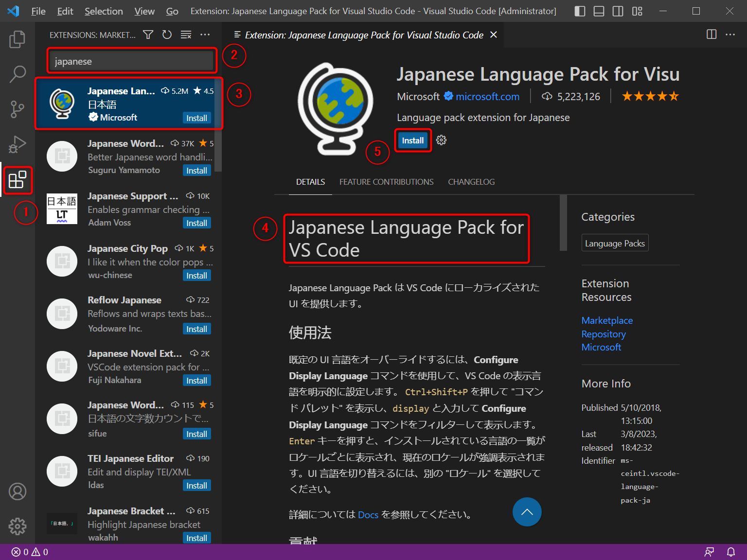Install the Japanese Bracket extension by wakahh

tap(196, 538)
